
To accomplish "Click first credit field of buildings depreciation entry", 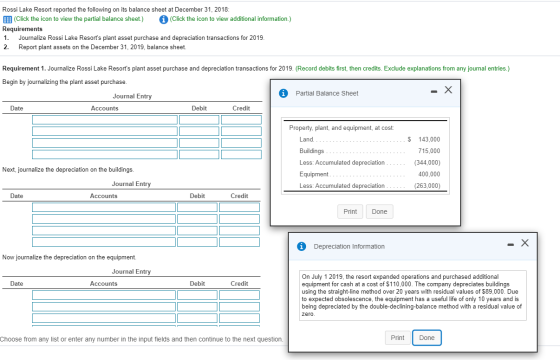I will click(x=239, y=207).
